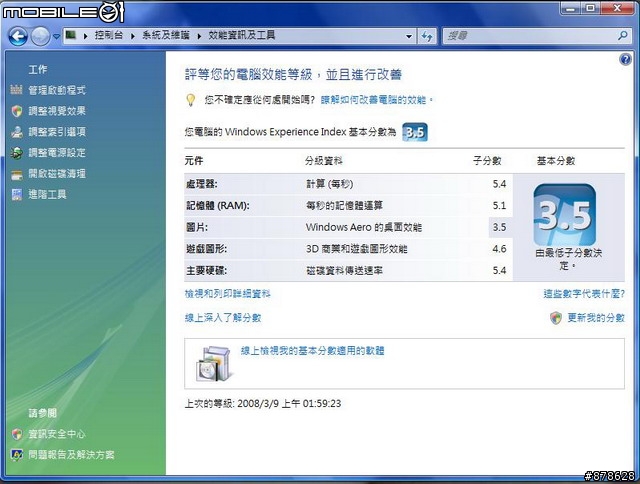Open 檢視和列印詳細資料 link
Screen dimensions: 640x484
[227, 294]
